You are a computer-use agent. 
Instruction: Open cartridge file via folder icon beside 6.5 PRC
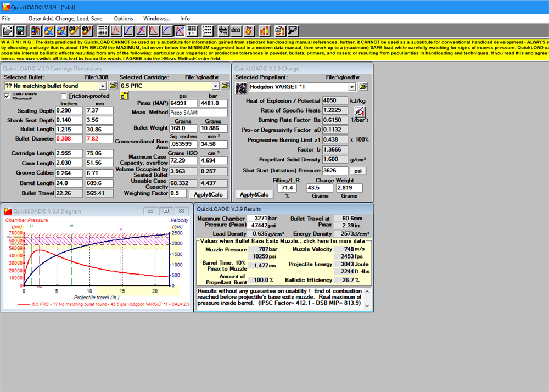click(x=225, y=86)
